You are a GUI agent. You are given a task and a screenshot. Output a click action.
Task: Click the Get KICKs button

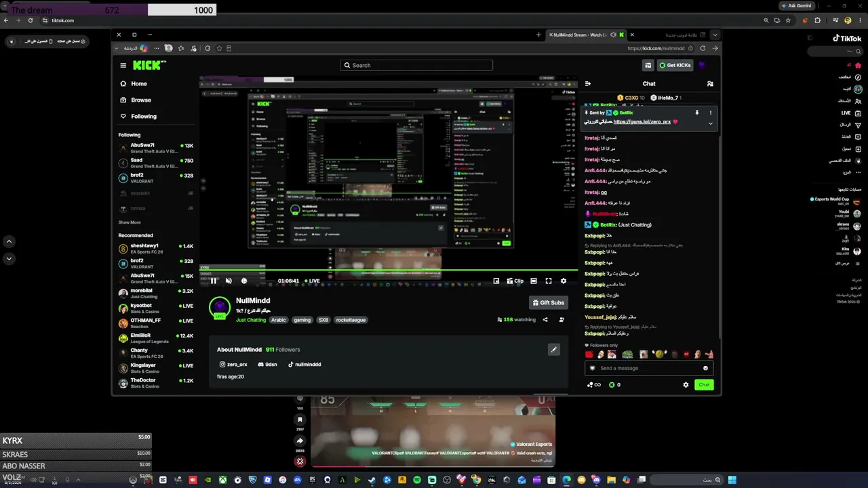coord(675,65)
